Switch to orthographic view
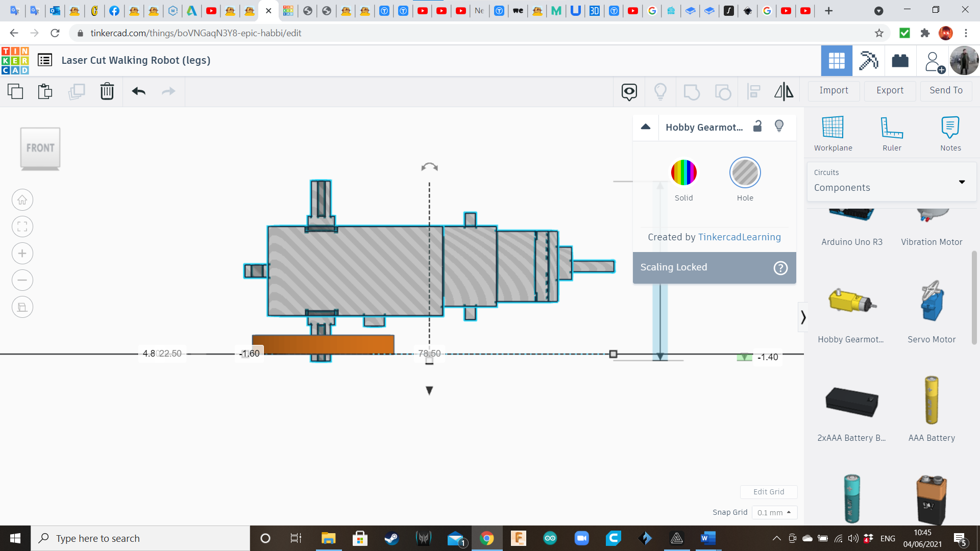Image resolution: width=980 pixels, height=551 pixels. tap(22, 307)
